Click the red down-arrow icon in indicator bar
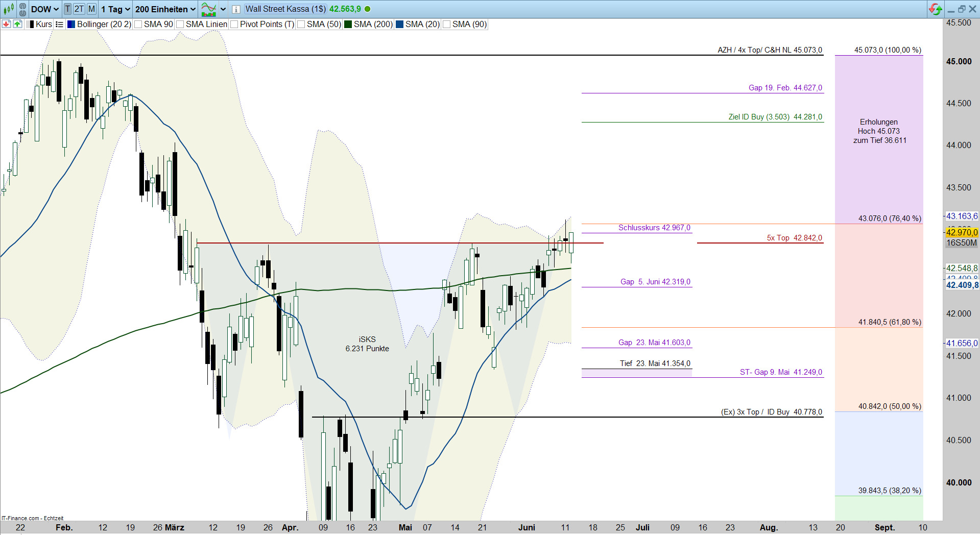Image resolution: width=980 pixels, height=535 pixels. [x=6, y=24]
